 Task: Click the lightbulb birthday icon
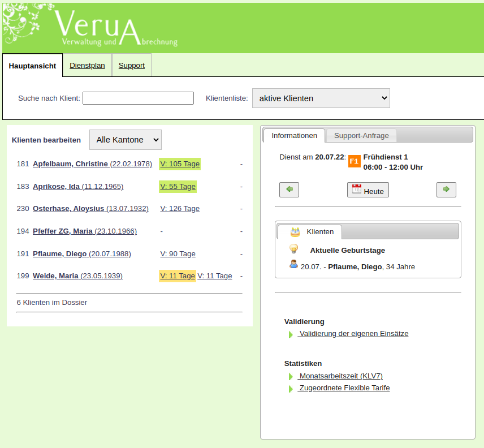(293, 249)
